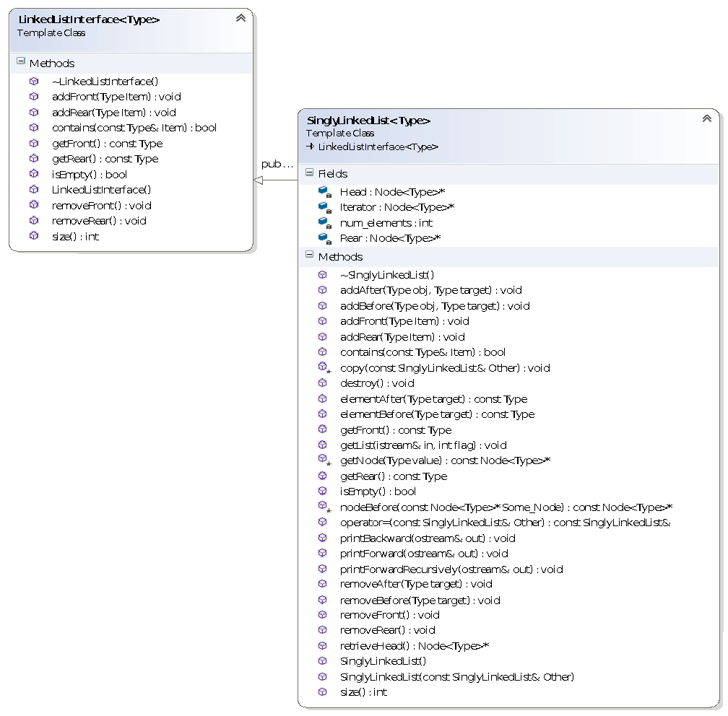Select the getList(istream& in, int flag) method
Screen dimensions: 728x716
tap(423, 445)
